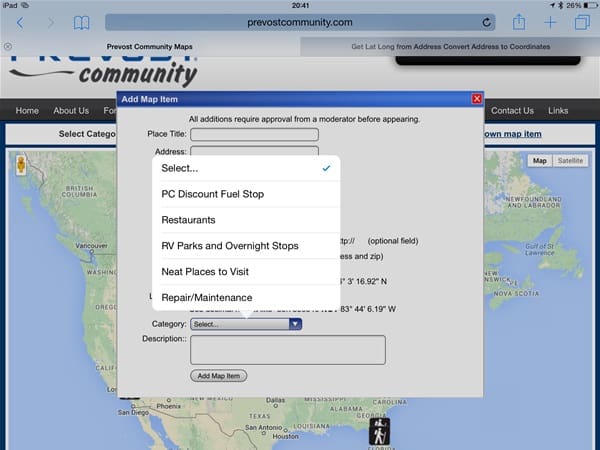This screenshot has width=600, height=450.
Task: Show all tabs with the overlapping squares icon
Action: point(582,22)
